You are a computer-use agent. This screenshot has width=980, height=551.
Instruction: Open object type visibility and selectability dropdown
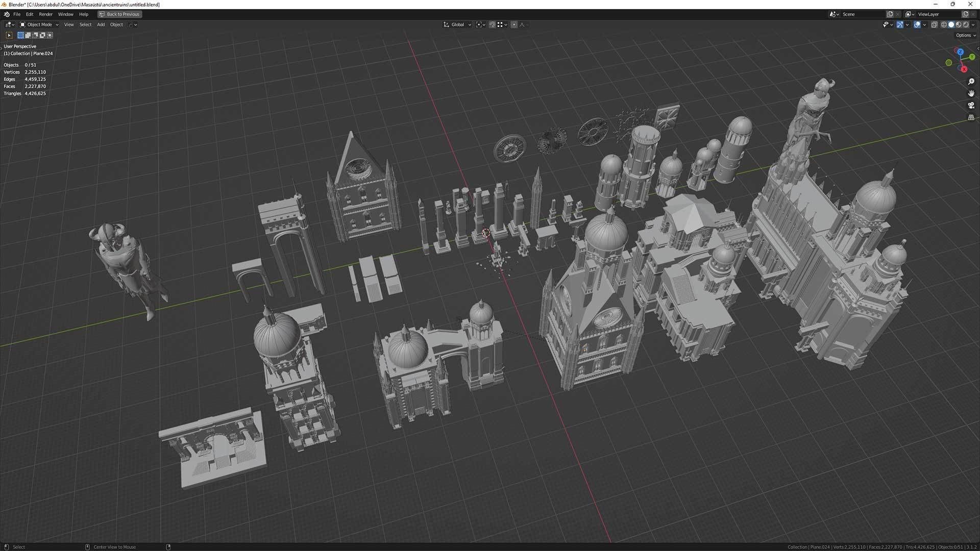(888, 24)
